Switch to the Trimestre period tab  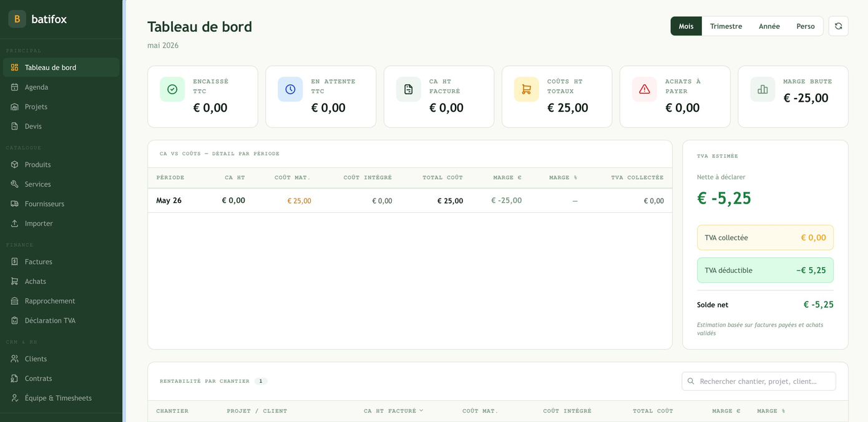[x=726, y=26]
